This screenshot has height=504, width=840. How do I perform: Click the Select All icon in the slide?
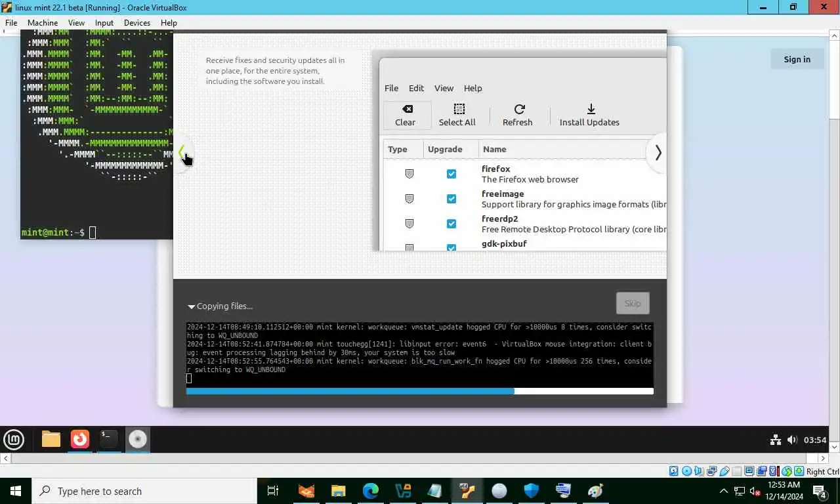[459, 109]
